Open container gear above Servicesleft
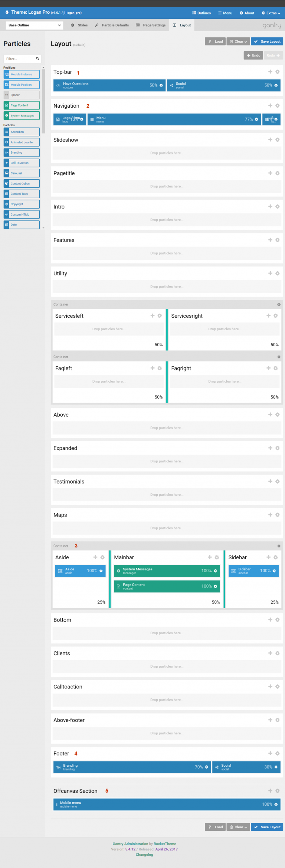The image size is (285, 868). click(x=279, y=305)
